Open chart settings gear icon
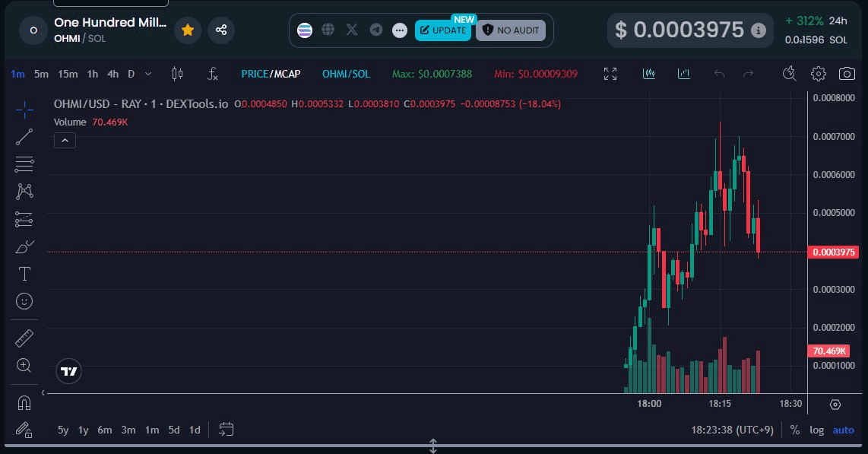 [x=818, y=74]
